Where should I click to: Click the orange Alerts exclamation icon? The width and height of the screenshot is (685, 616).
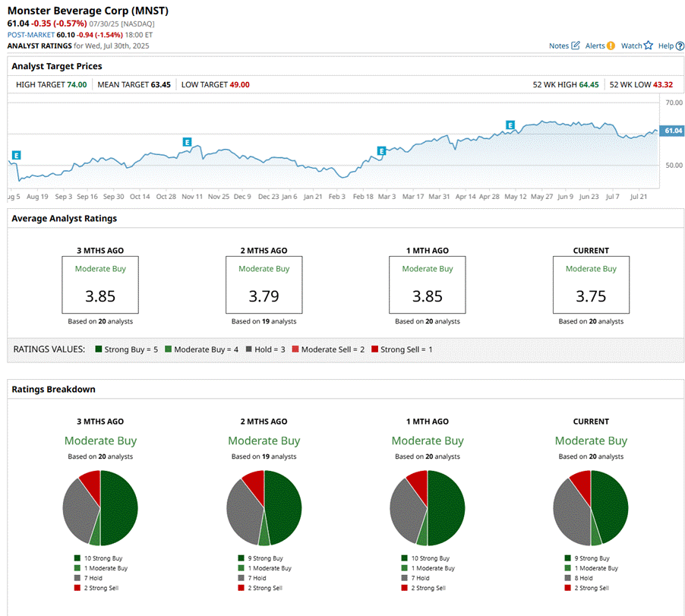611,46
